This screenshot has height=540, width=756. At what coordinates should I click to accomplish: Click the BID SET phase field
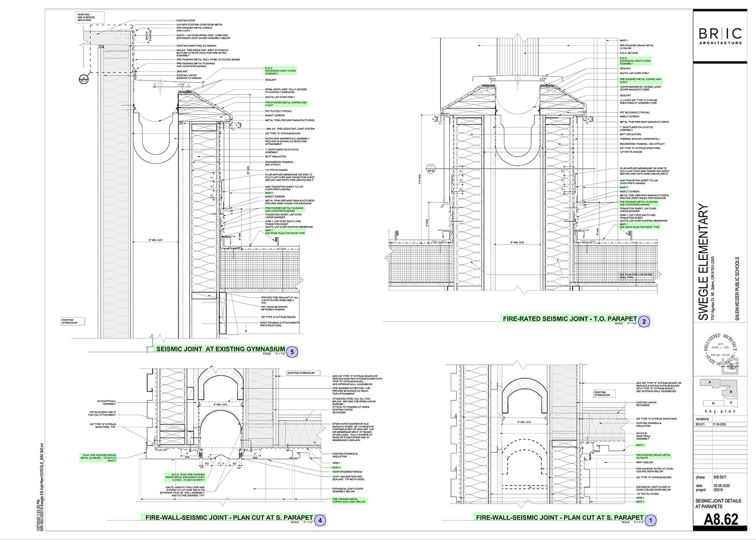(x=720, y=477)
